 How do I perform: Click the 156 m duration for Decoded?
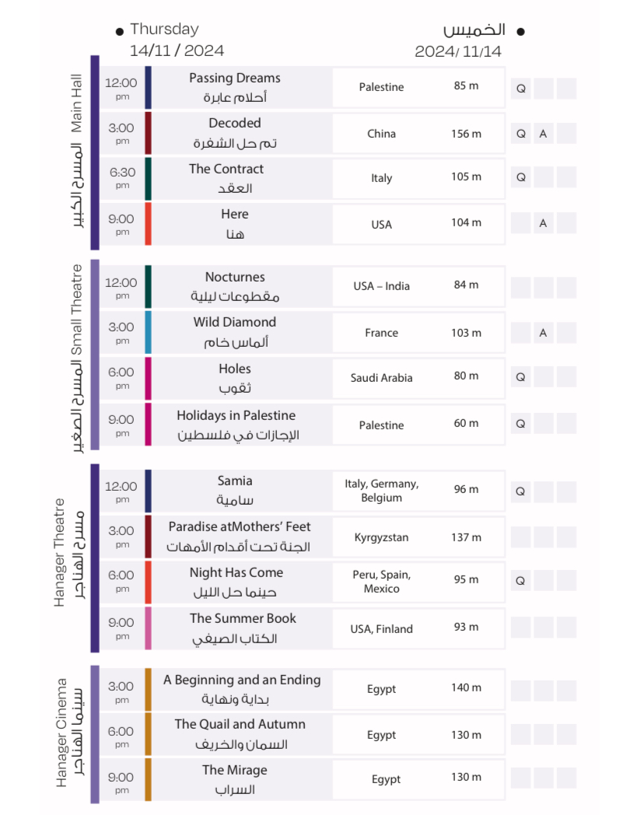pos(466,134)
